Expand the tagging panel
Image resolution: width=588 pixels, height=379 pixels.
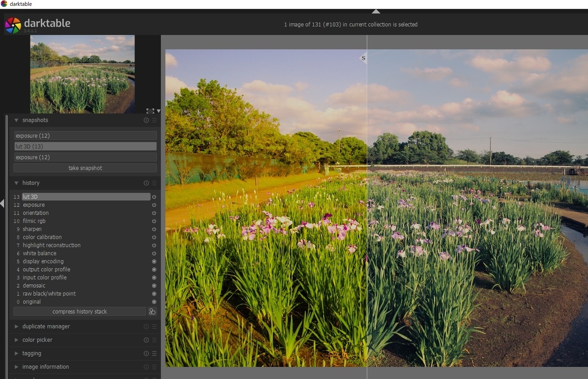(16, 354)
